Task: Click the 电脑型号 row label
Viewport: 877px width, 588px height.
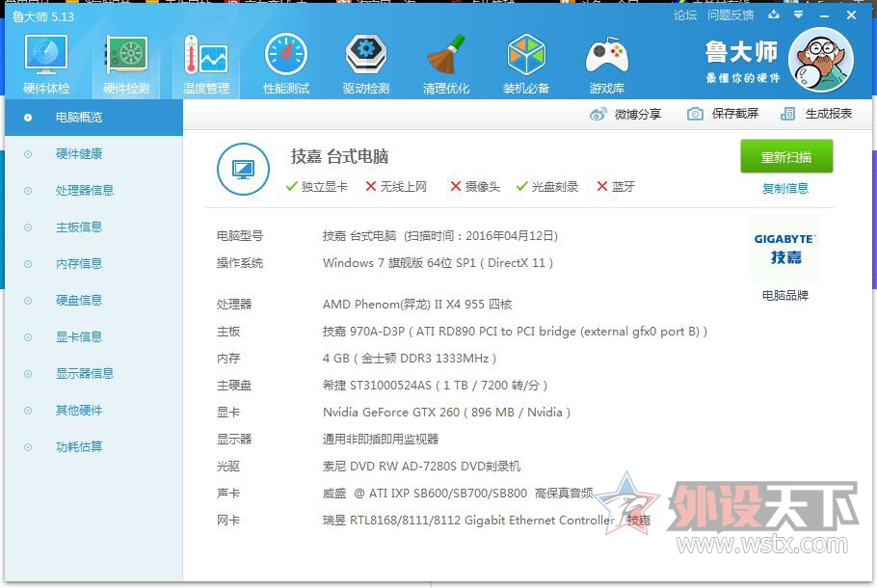Action: pos(240,235)
